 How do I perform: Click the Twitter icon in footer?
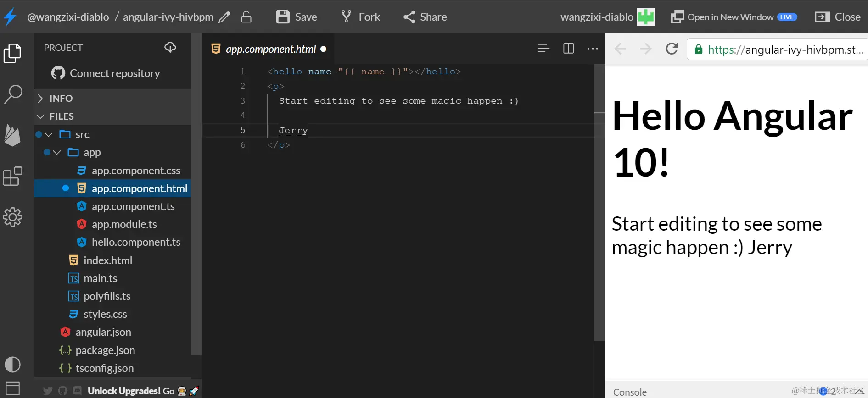pyautogui.click(x=48, y=391)
